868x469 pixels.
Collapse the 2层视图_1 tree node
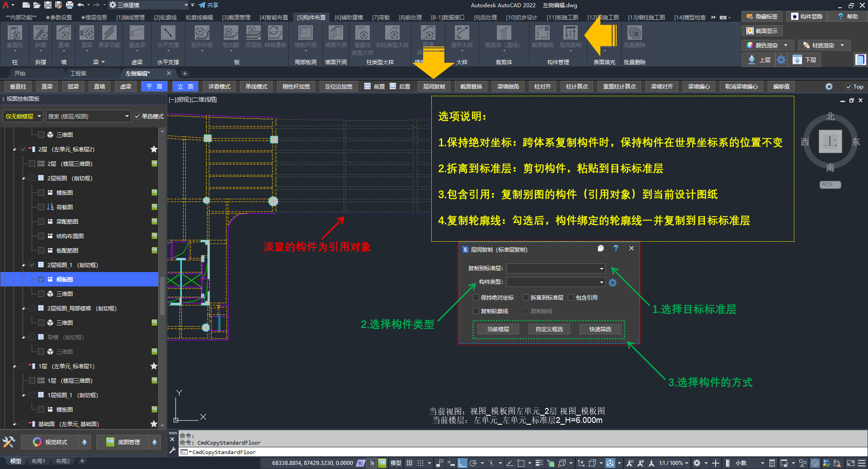[x=24, y=265]
